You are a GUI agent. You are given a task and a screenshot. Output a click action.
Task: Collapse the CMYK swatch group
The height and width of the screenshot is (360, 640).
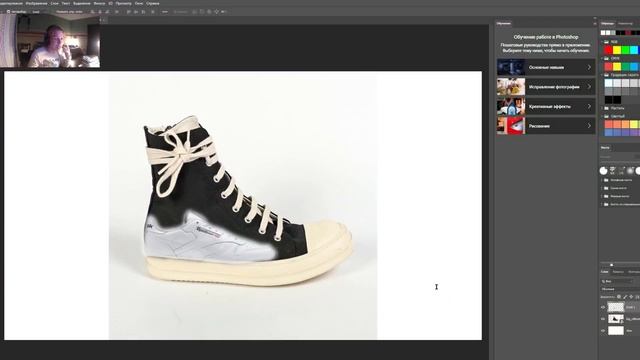tap(602, 58)
